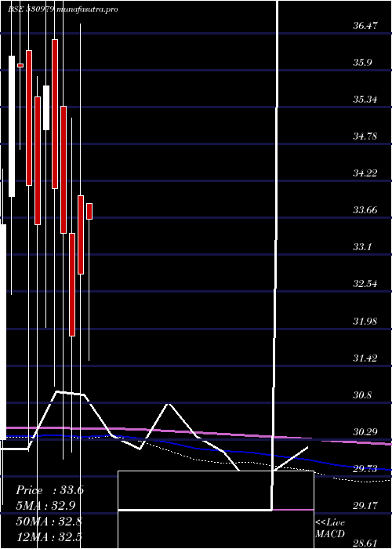The height and width of the screenshot is (549, 392).
Task: Click the 34.22 price axis label
Action: tap(365, 173)
